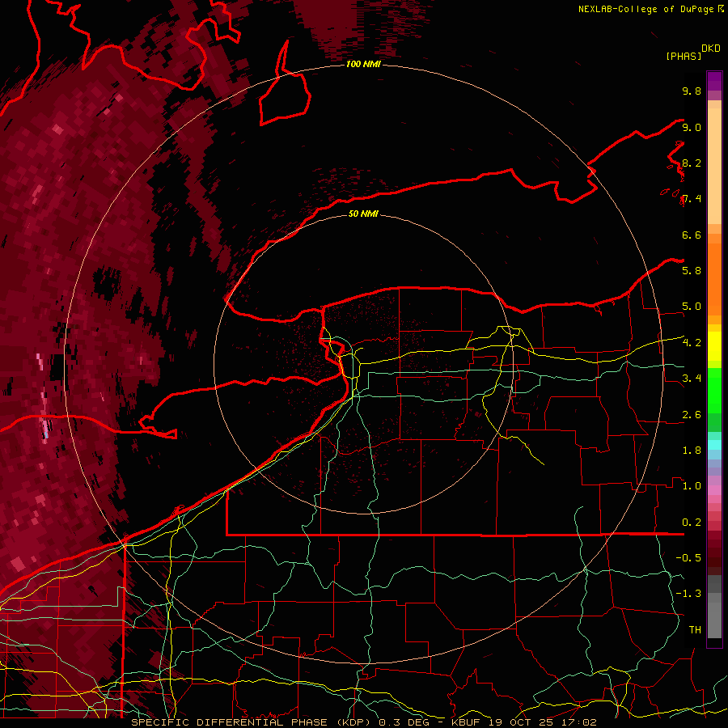The width and height of the screenshot is (728, 728).
Task: Click the [PHAS] label above the color scale
Action: [684, 56]
